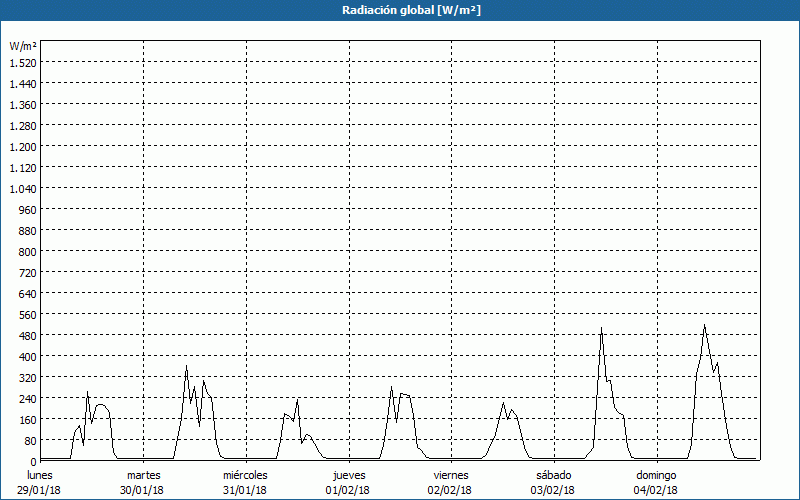Click the 'Radiación global [W/m²]' chart title
The width and height of the screenshot is (800, 500).
[x=411, y=10]
